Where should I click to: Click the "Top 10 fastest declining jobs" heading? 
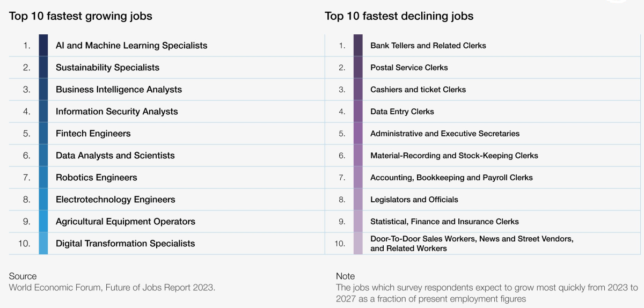399,16
